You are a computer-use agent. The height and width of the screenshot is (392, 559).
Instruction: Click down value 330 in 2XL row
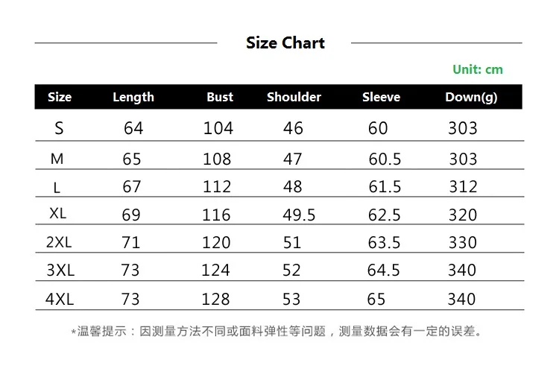tap(463, 243)
